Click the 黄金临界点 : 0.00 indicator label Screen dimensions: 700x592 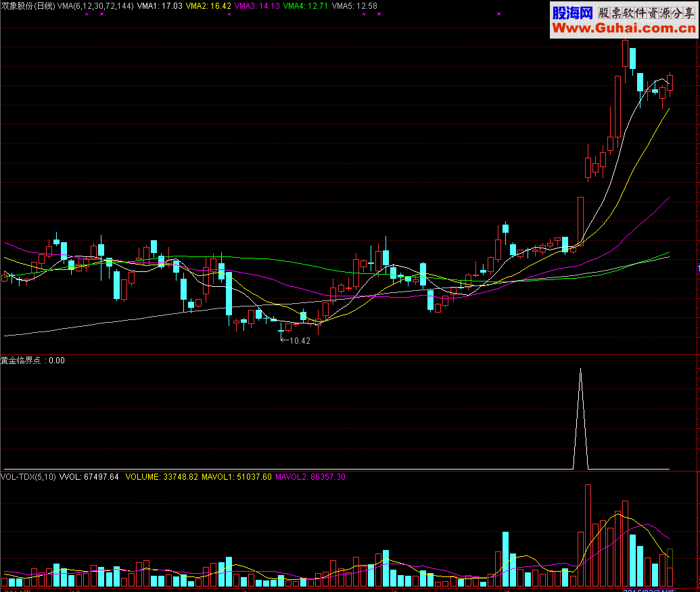[32, 361]
